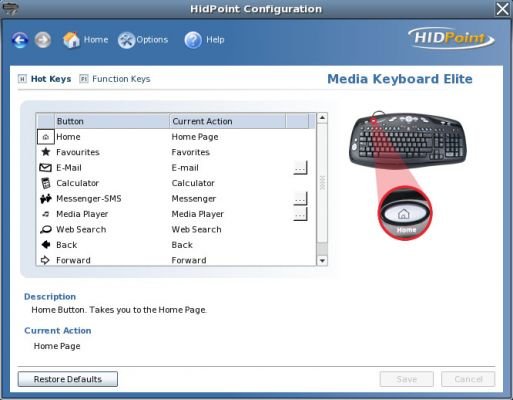
Task: Click the Save button
Action: 407,379
